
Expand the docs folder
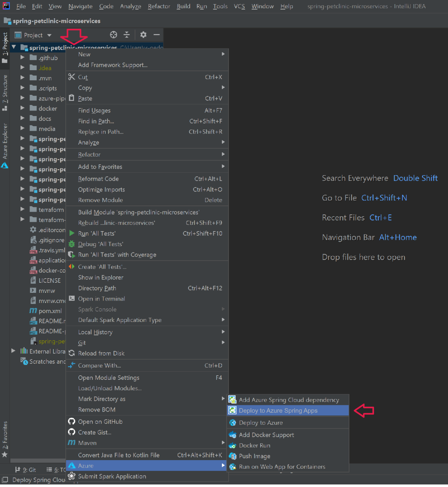click(22, 118)
